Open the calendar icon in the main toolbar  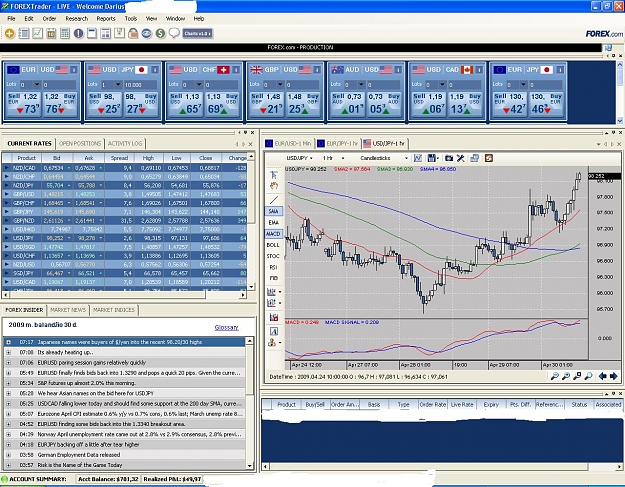51,33
